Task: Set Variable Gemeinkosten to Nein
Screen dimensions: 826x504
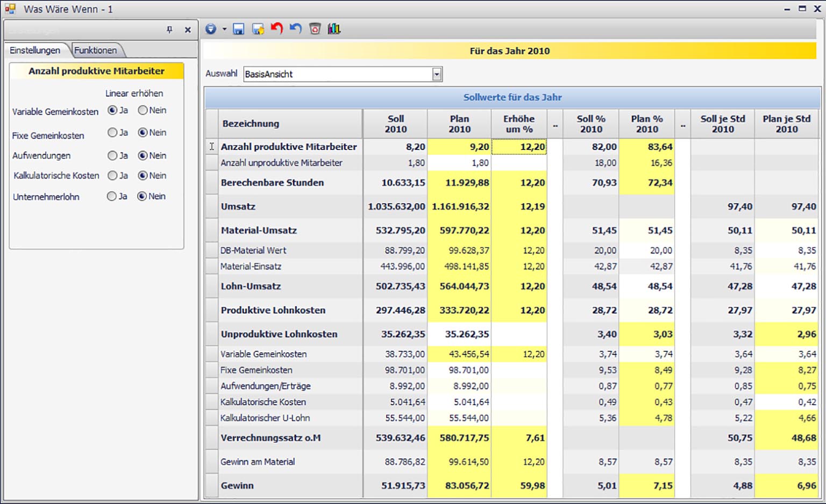Action: (143, 110)
